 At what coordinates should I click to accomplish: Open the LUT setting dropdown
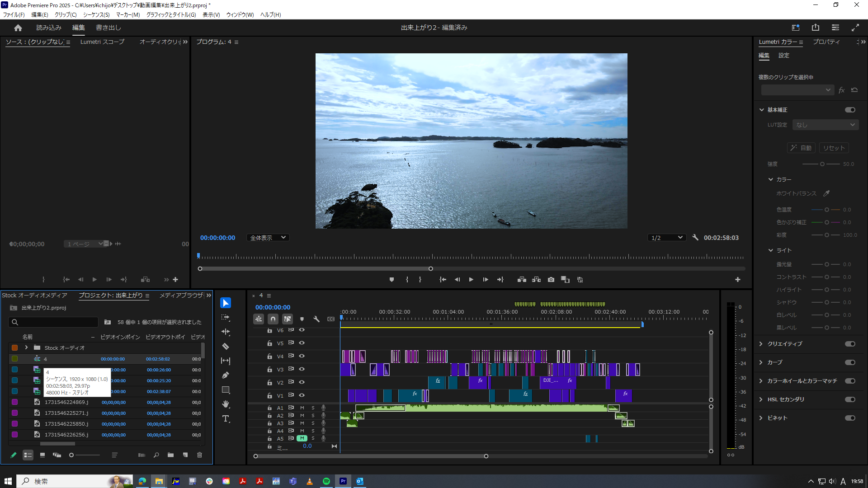point(826,125)
